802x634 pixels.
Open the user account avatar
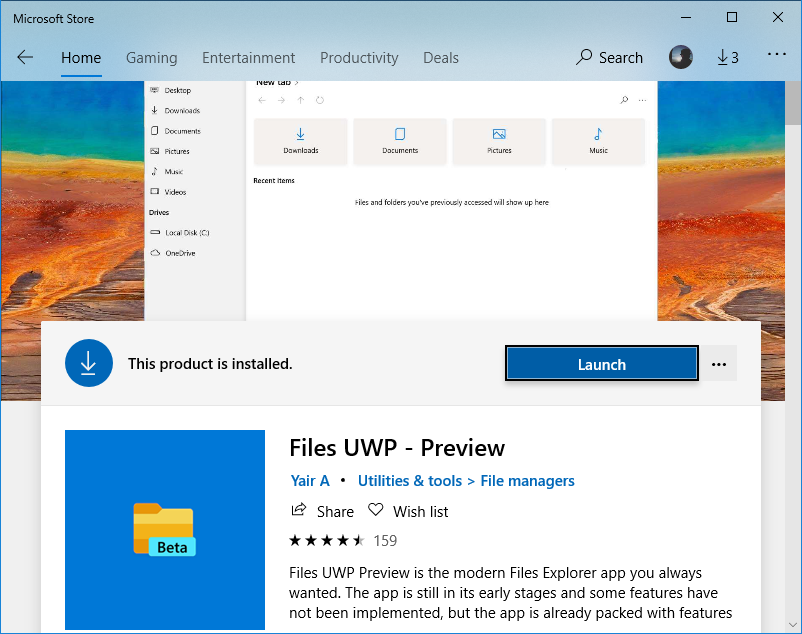681,57
